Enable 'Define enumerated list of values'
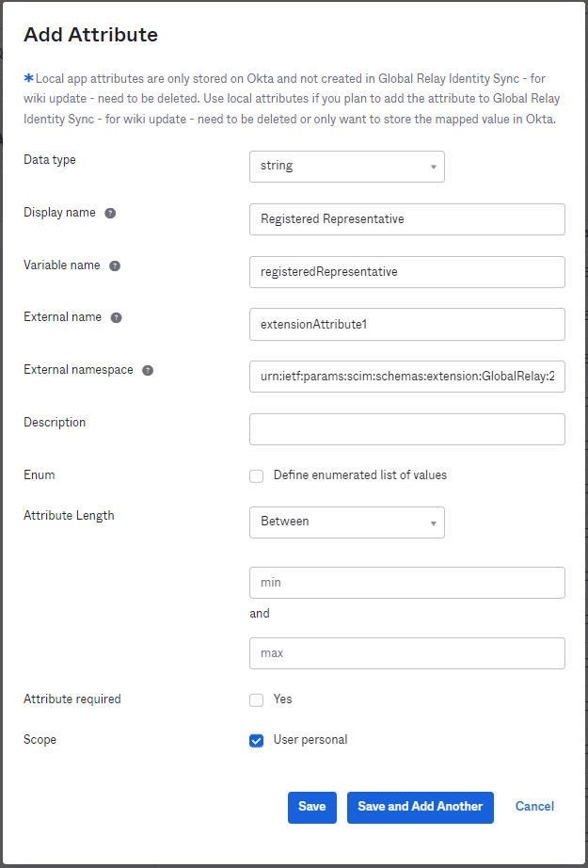Viewport: 588px width, 868px height. click(x=256, y=475)
